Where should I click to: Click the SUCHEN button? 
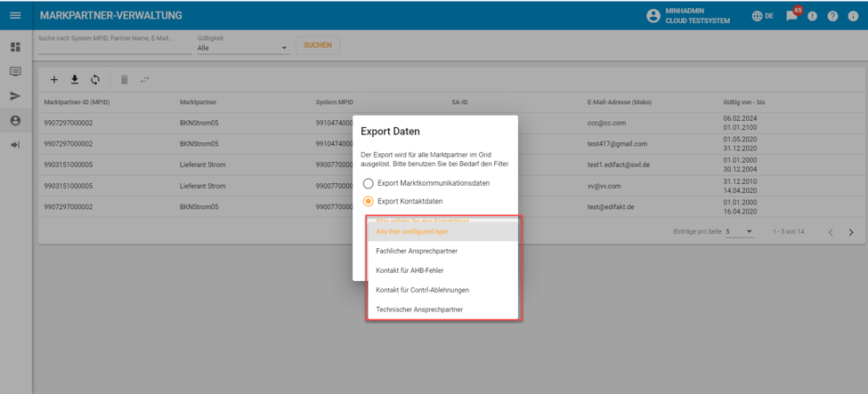point(318,45)
